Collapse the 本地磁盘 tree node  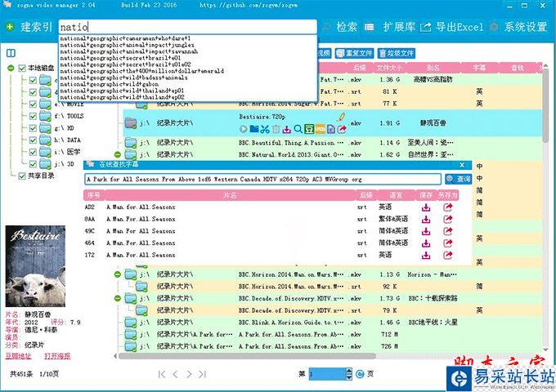(11, 68)
